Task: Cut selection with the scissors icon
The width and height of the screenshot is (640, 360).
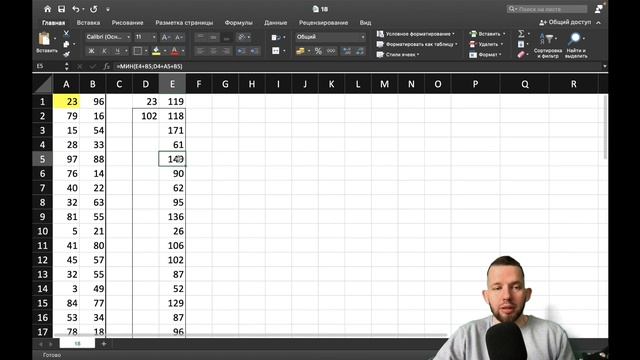Action: (x=66, y=33)
